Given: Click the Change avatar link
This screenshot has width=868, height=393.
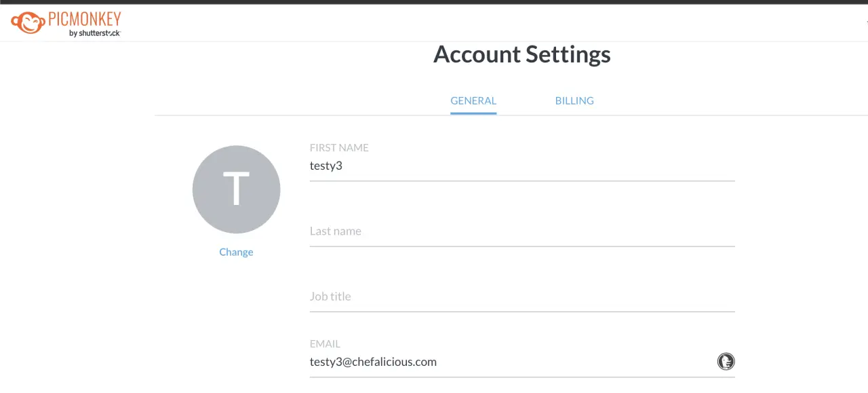Looking at the screenshot, I should click(236, 252).
